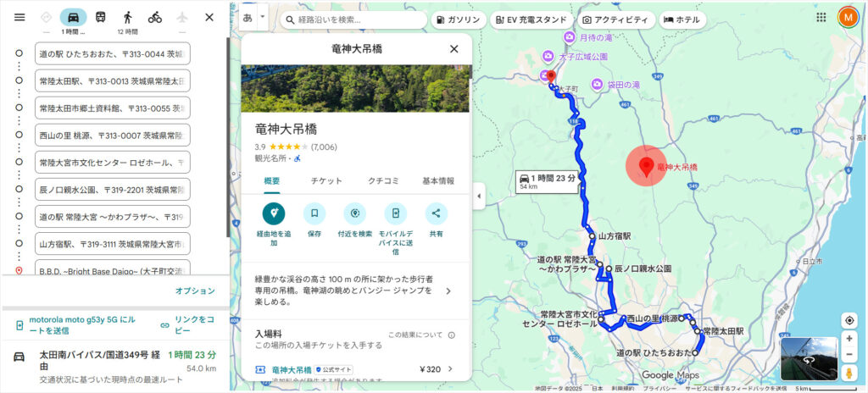Viewport: 868px width, 393px height.
Task: Click the オプション link
Action: [195, 291]
